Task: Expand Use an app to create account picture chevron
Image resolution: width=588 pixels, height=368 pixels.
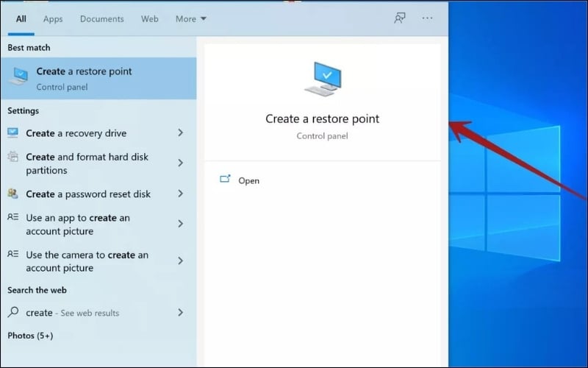Action: [180, 224]
